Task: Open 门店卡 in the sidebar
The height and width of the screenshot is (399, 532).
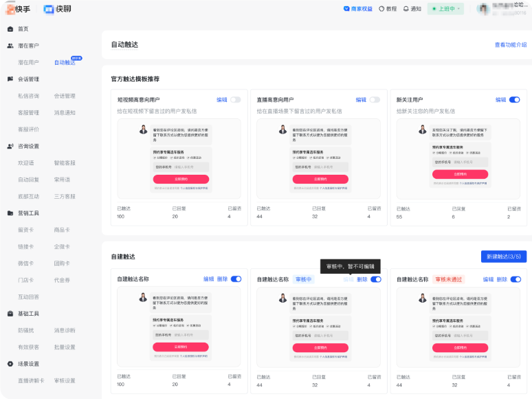Action: tap(26, 280)
